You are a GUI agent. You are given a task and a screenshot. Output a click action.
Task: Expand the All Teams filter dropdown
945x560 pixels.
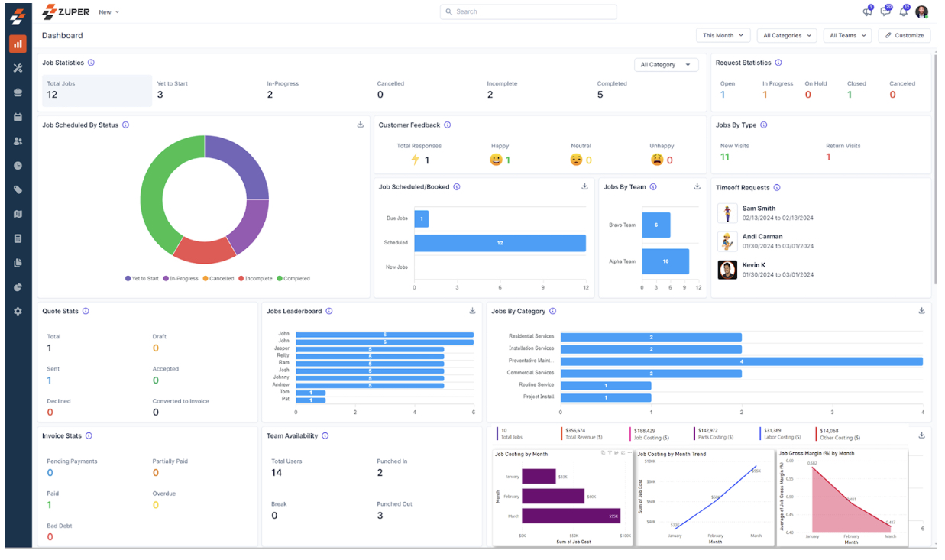click(848, 35)
